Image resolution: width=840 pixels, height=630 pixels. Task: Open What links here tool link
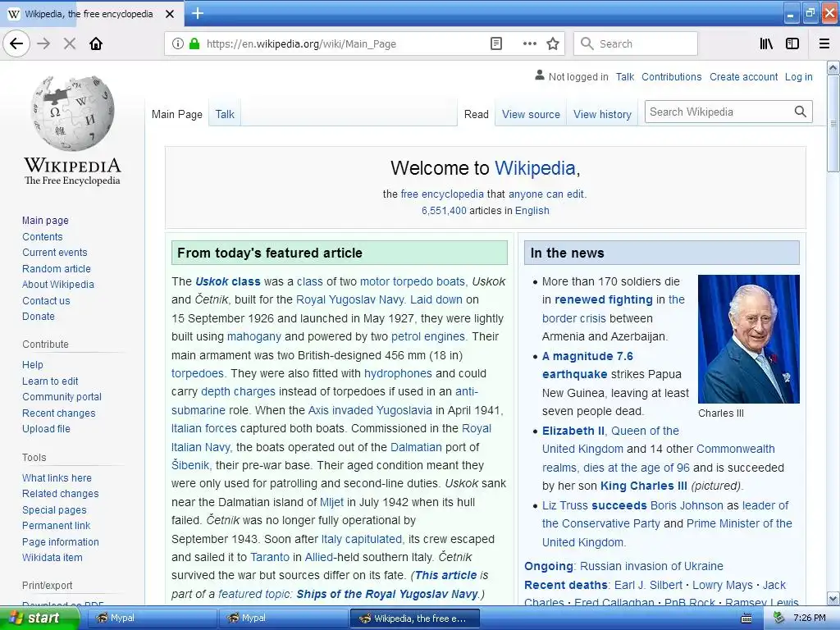tap(57, 477)
